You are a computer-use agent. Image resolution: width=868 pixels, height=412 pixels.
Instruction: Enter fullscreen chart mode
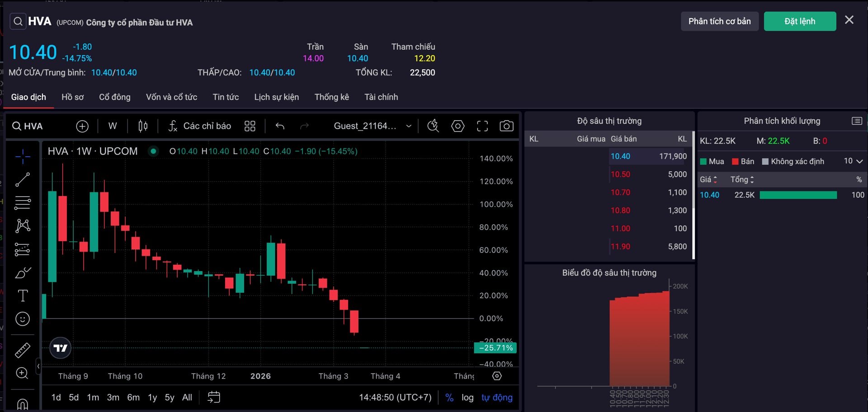click(x=482, y=126)
